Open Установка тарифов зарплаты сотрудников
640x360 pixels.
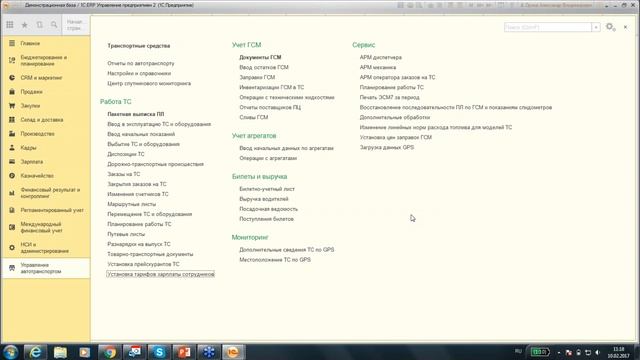[160, 274]
